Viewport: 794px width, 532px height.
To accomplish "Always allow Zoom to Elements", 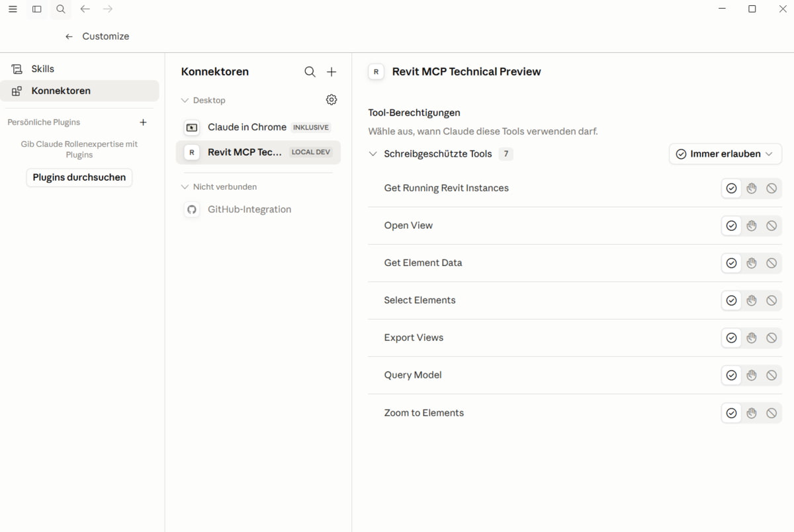I will coord(731,413).
